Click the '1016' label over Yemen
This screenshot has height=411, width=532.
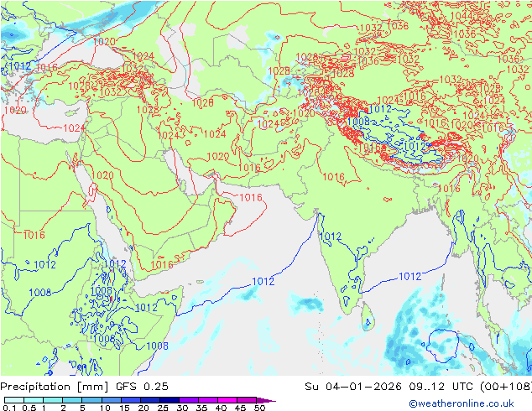162,265
